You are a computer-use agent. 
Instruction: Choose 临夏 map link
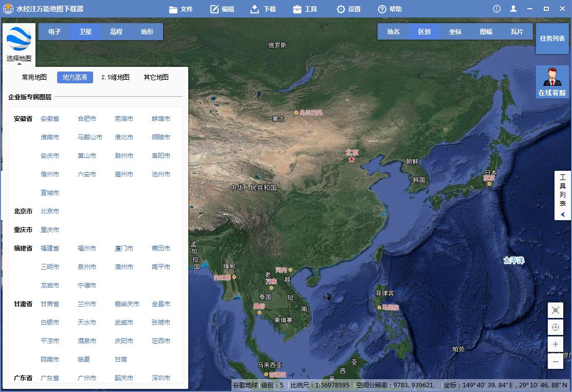(84, 360)
